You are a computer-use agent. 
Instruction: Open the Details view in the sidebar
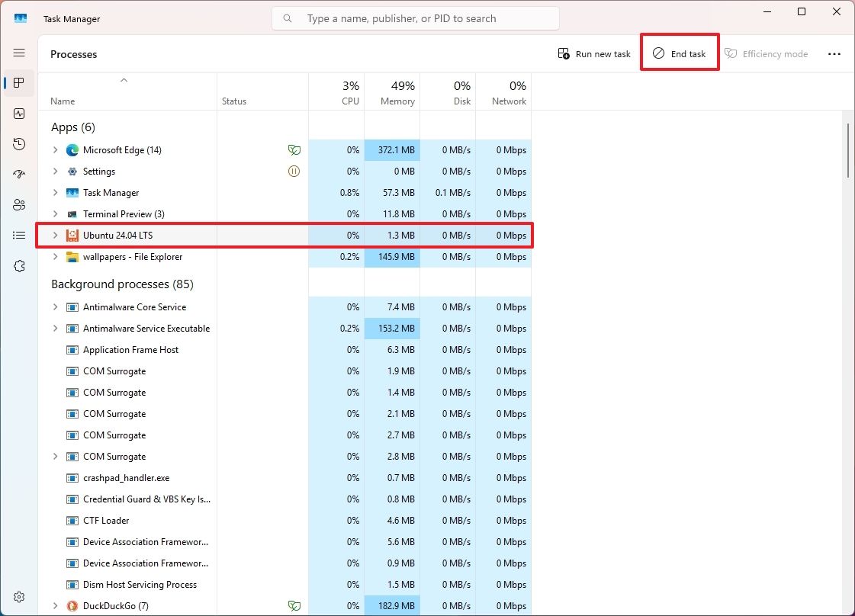pos(19,235)
